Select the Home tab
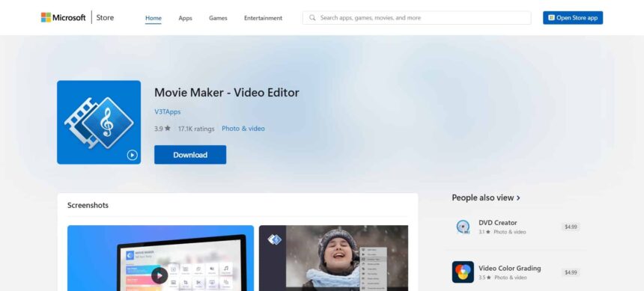Screen dimensions: 644x291 (x=154, y=18)
